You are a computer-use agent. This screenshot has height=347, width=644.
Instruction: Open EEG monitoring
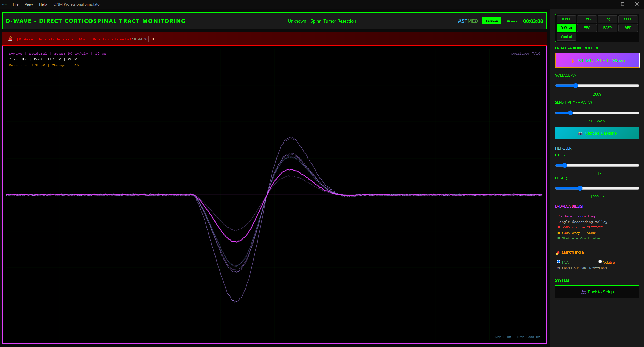[587, 28]
